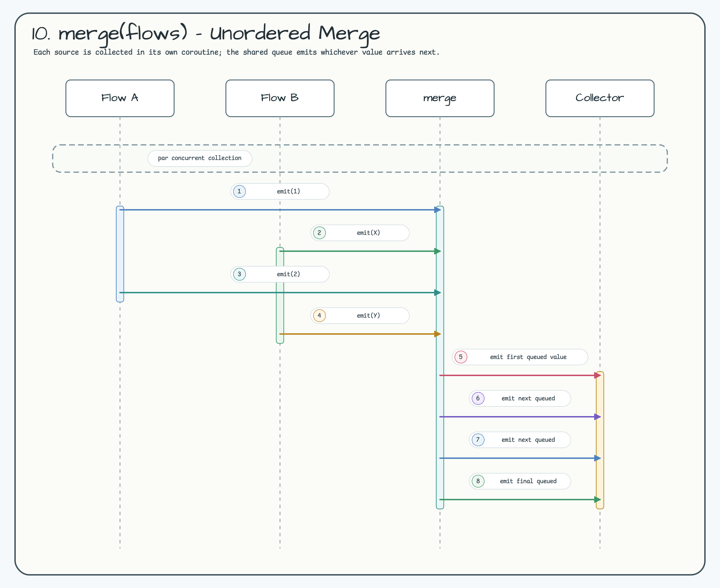Screen dimensions: 720x588
Task: Click step number 7 badge
Action: pyautogui.click(x=478, y=440)
